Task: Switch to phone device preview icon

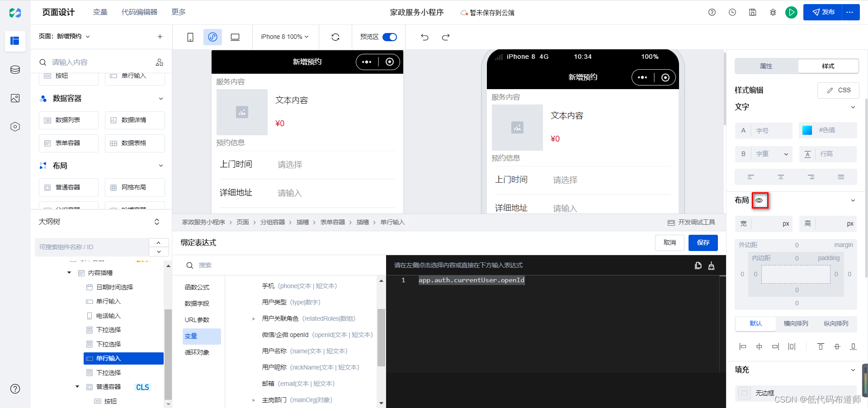Action: click(x=190, y=37)
